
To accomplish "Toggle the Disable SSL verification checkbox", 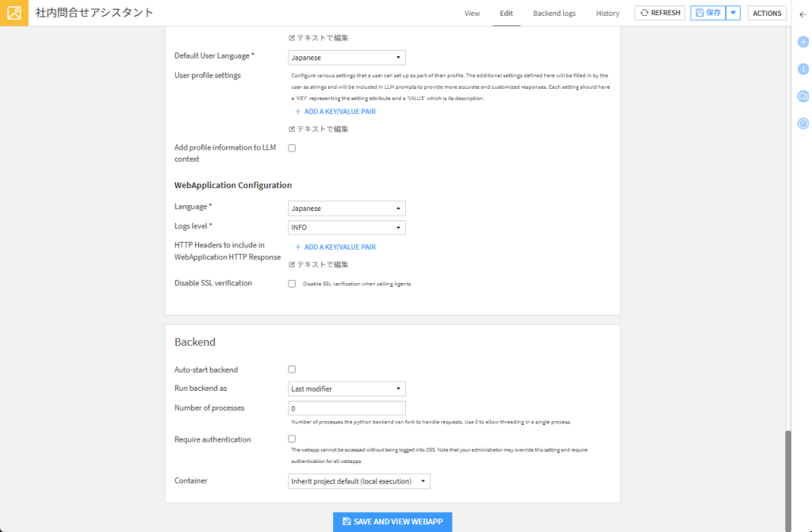I will click(x=292, y=283).
